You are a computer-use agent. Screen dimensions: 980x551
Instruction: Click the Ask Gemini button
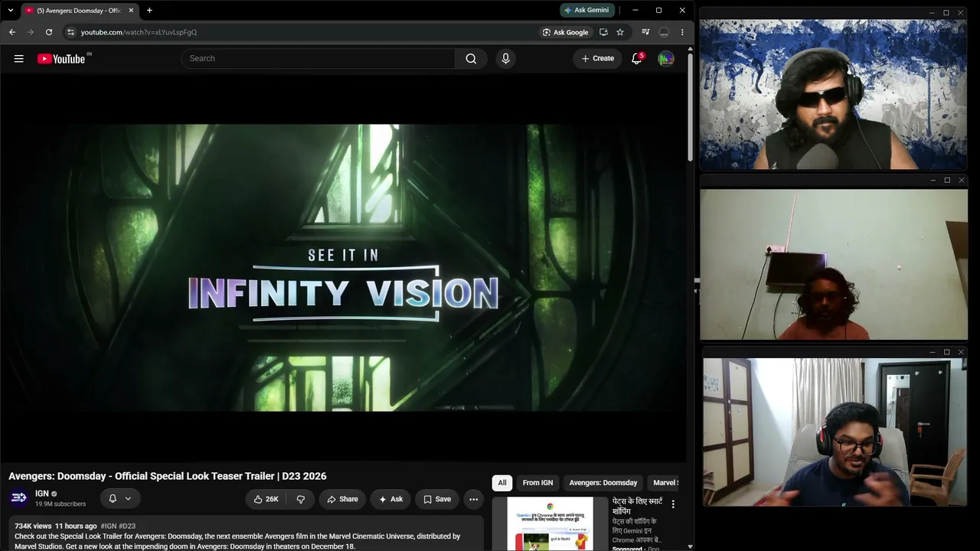click(x=587, y=10)
